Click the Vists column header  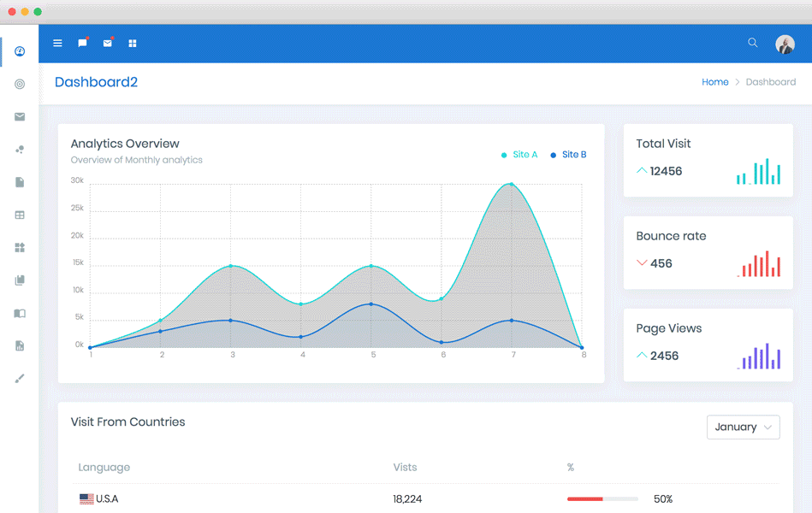(x=405, y=468)
